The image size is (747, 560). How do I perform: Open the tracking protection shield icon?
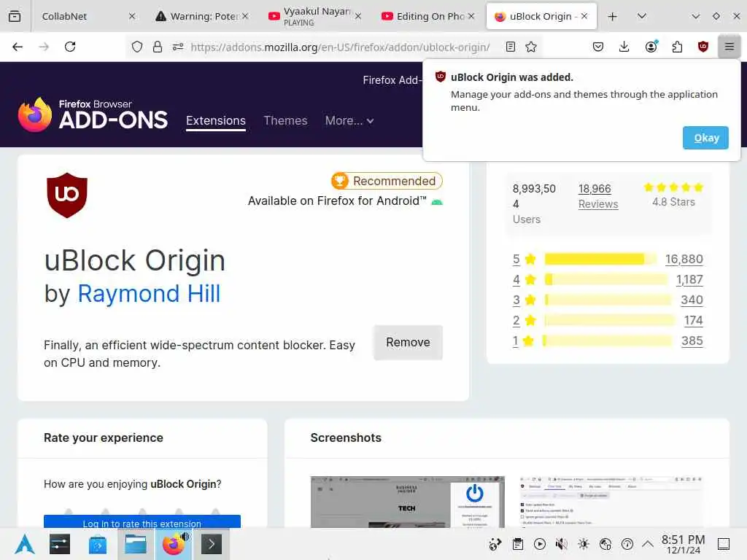[137, 47]
